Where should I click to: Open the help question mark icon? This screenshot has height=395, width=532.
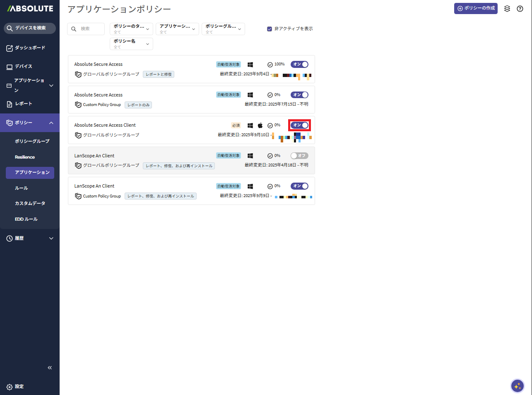[x=520, y=9]
